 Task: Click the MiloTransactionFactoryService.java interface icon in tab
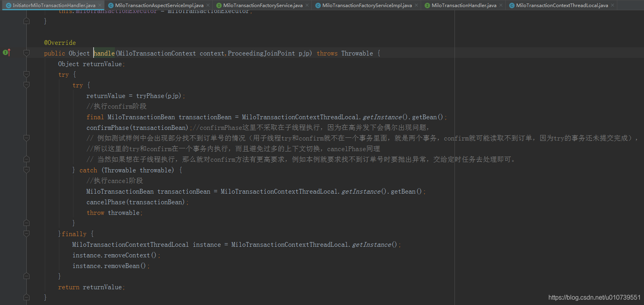(219, 6)
